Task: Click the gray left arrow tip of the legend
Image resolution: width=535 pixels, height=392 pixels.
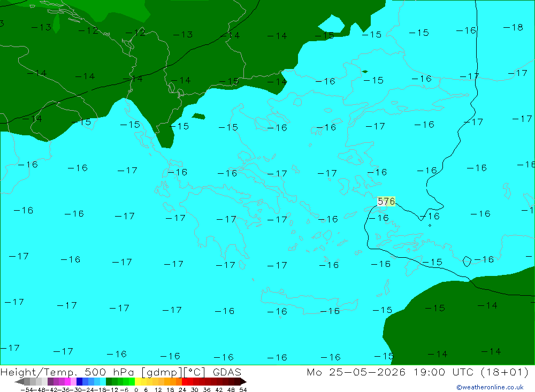Action: (19, 382)
